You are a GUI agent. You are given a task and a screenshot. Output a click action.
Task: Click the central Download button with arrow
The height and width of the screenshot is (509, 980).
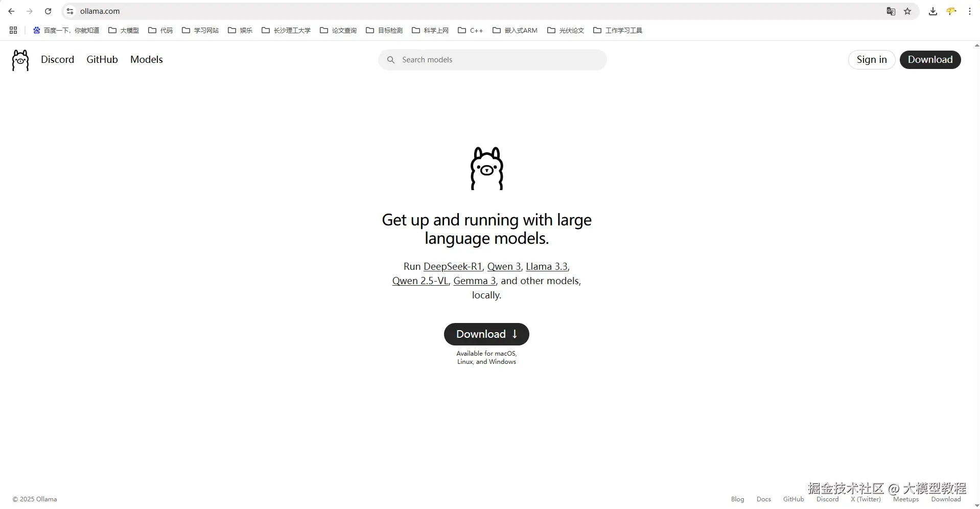[486, 334]
